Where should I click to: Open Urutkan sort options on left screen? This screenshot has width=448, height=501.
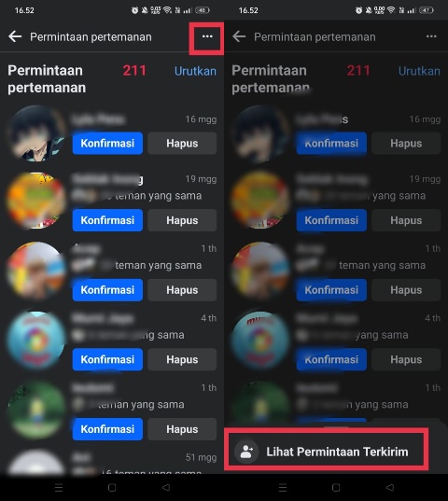click(195, 71)
